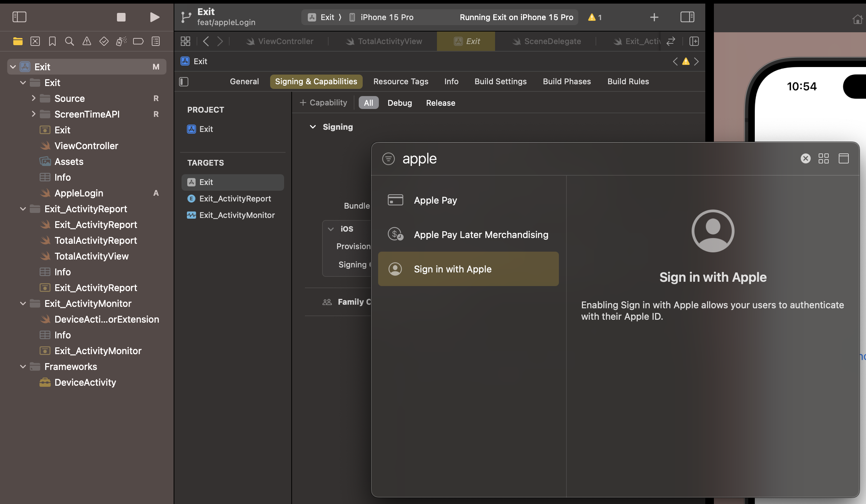Open the Issue navigator warning icon

86,41
